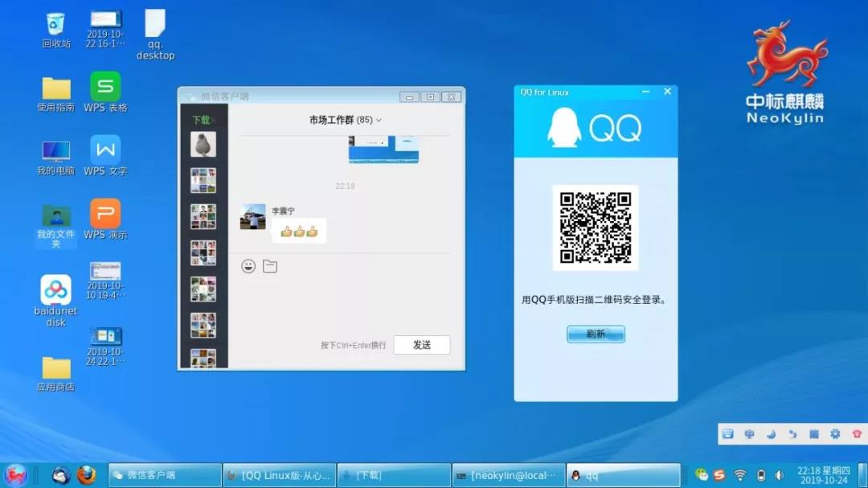Click the send-file folder icon in WeChat

[x=270, y=266]
